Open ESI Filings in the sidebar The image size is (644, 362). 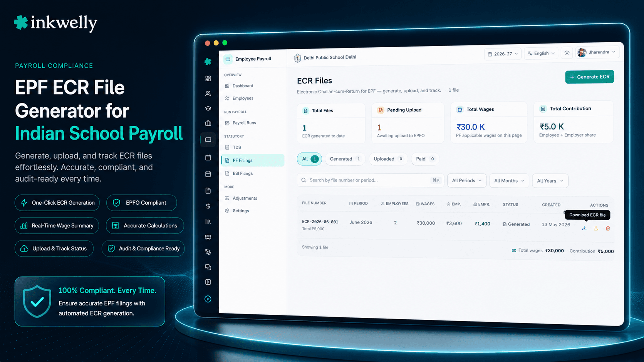click(243, 173)
